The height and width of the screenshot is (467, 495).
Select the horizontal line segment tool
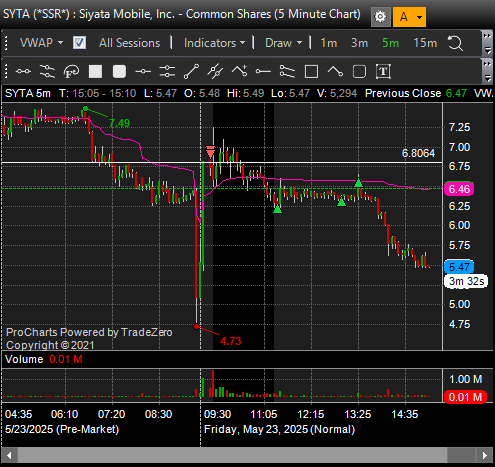[x=23, y=71]
